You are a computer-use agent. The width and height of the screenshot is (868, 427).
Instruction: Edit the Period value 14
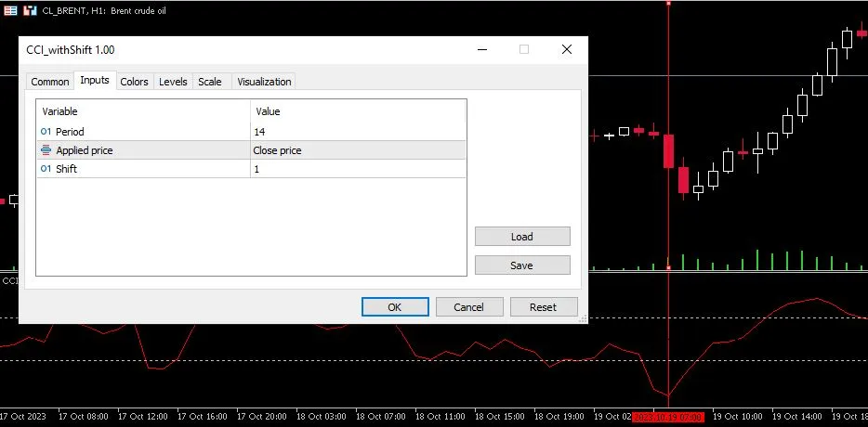(358, 132)
